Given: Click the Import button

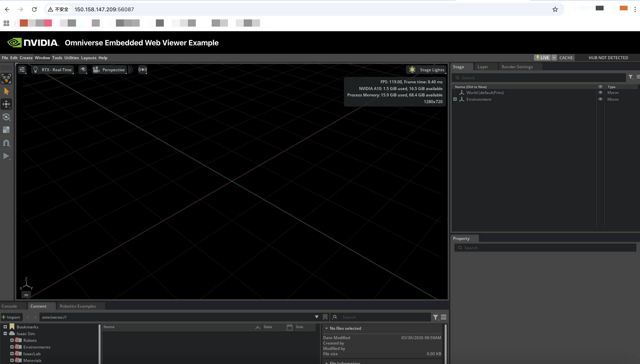Looking at the screenshot, I should click(x=11, y=317).
